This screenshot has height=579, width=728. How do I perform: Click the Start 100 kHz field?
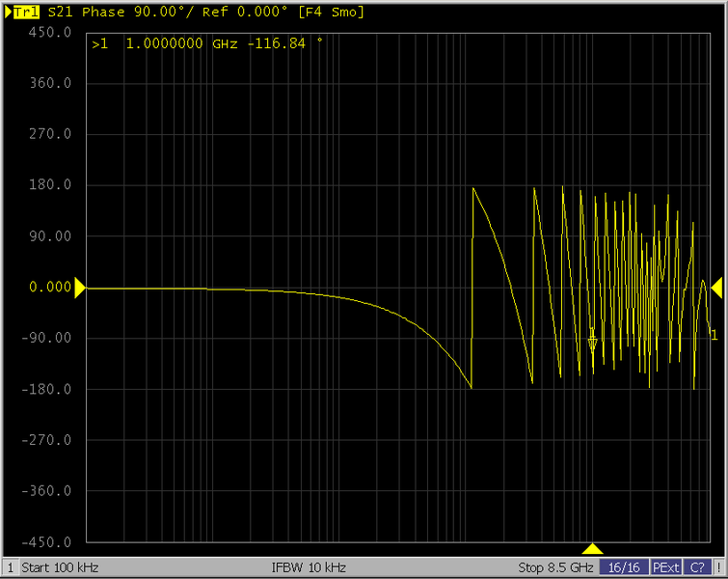(60, 567)
